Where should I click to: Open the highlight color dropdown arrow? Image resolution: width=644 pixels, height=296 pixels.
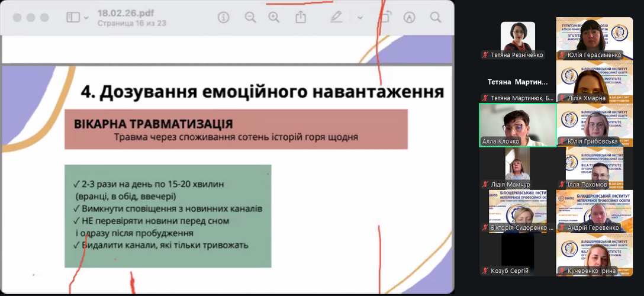pyautogui.click(x=360, y=18)
